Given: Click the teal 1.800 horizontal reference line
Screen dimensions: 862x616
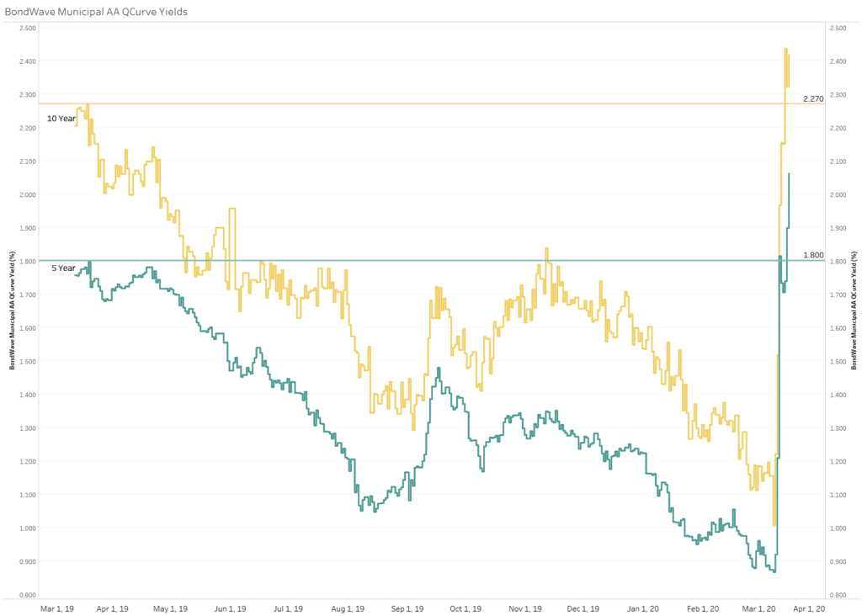Looking at the screenshot, I should click(x=432, y=261).
